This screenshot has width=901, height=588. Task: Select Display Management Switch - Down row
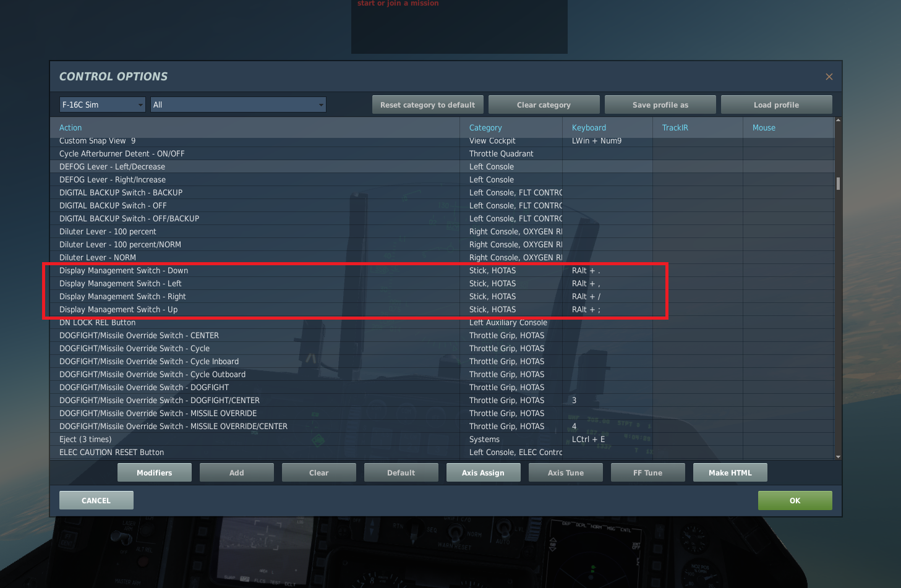coord(442,271)
